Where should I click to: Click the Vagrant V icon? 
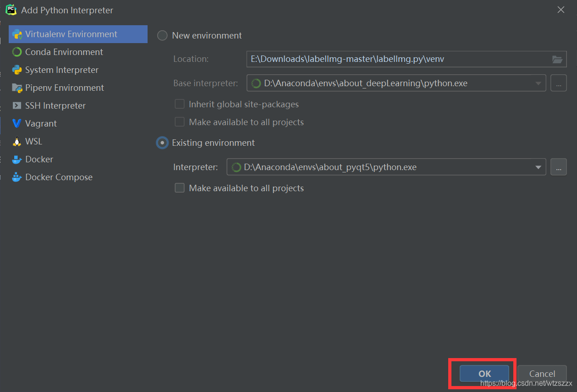[17, 124]
